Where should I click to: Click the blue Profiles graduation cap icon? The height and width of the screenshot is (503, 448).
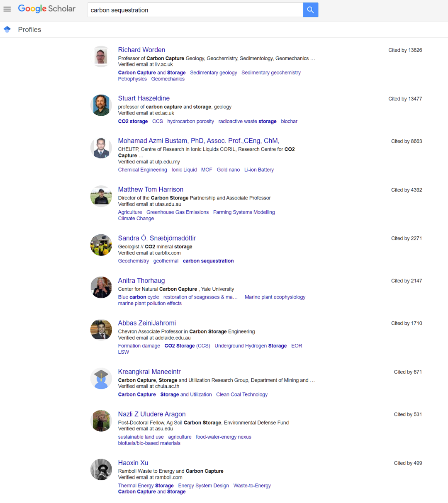tap(7, 29)
